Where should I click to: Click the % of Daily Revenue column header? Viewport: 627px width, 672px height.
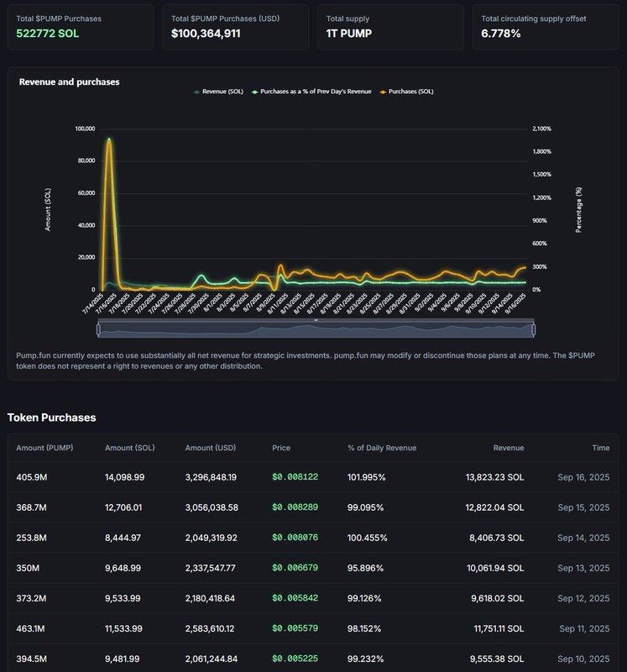pyautogui.click(x=382, y=448)
